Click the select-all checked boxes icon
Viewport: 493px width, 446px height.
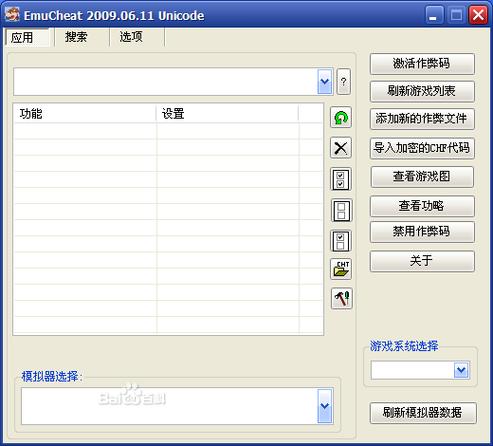pos(341,179)
